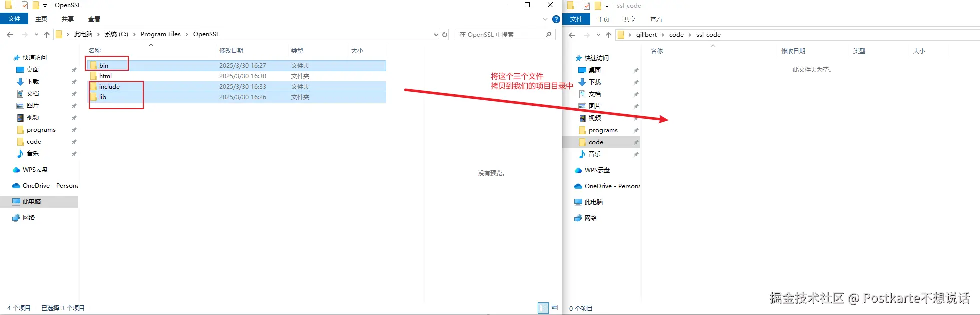Viewport: 980px width, 315px height.
Task: Select the code folder in the ssl_code window sidebar
Action: pos(601,142)
